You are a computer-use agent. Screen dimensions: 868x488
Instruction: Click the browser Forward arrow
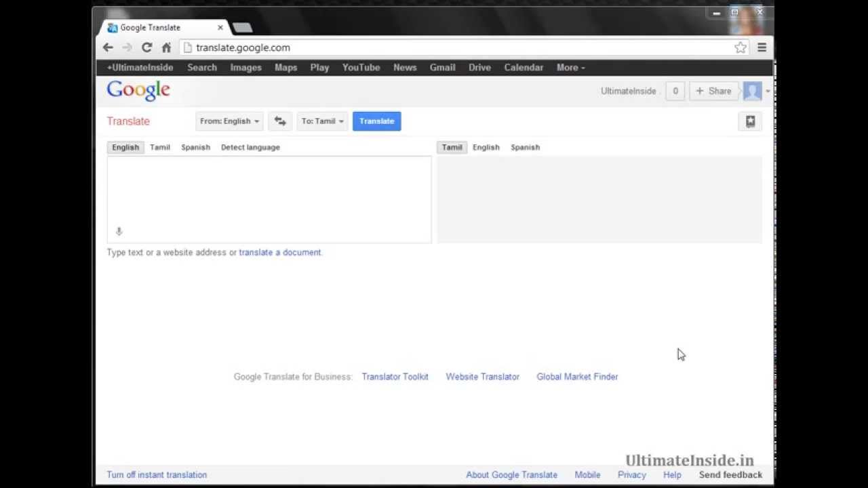[127, 47]
